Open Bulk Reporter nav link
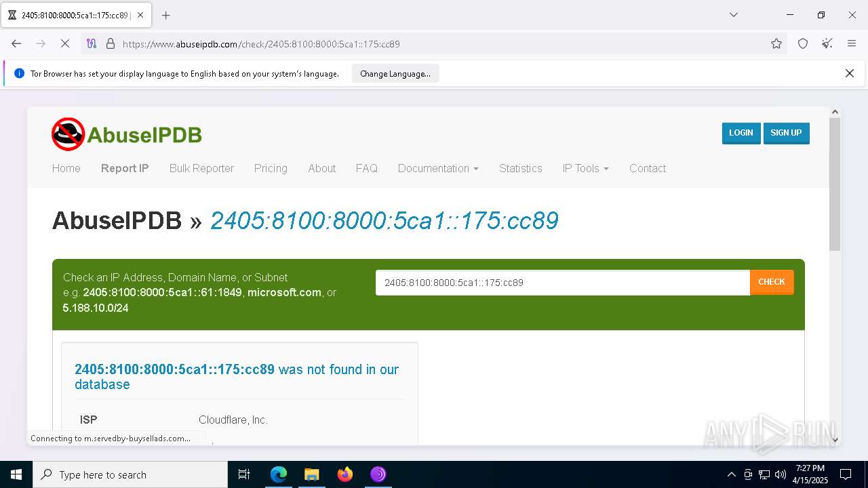Screen dimensions: 868x488 point(201,168)
